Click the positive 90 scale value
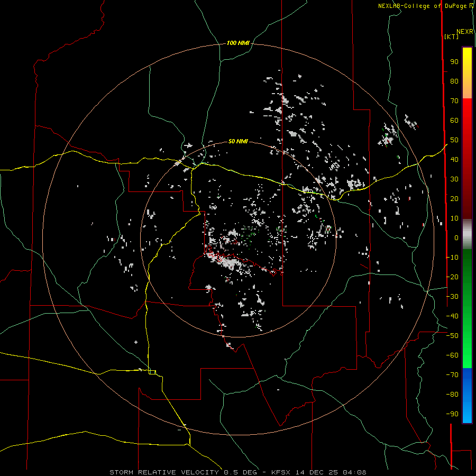 tap(454, 62)
